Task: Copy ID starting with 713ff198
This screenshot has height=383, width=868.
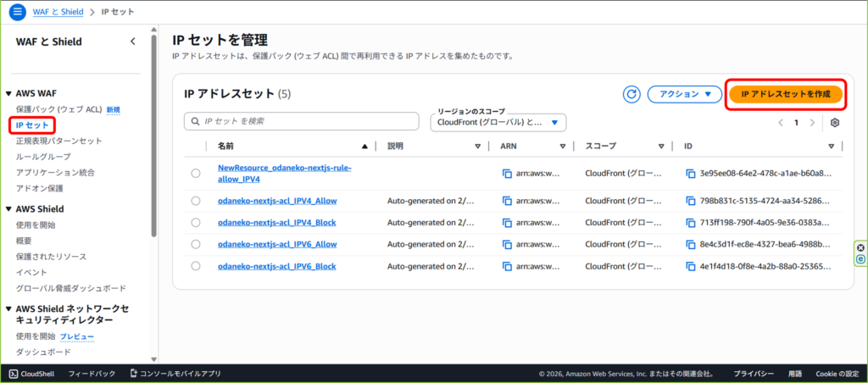Action: [690, 223]
